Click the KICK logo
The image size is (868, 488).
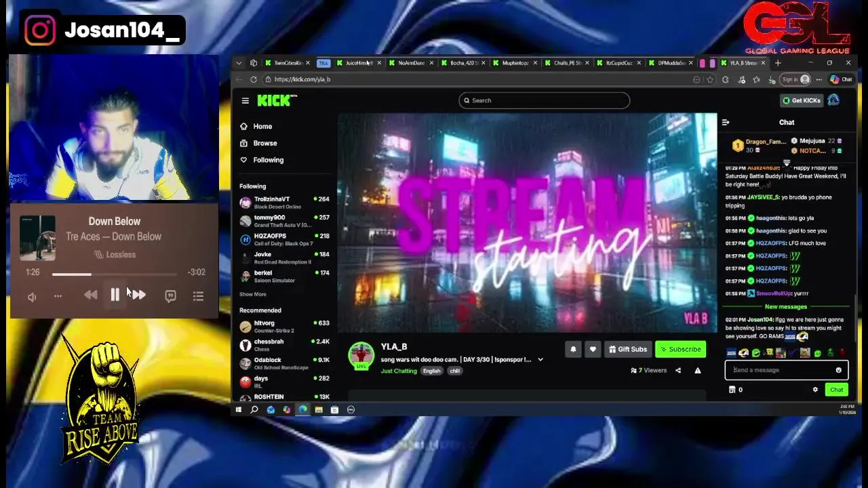click(277, 100)
